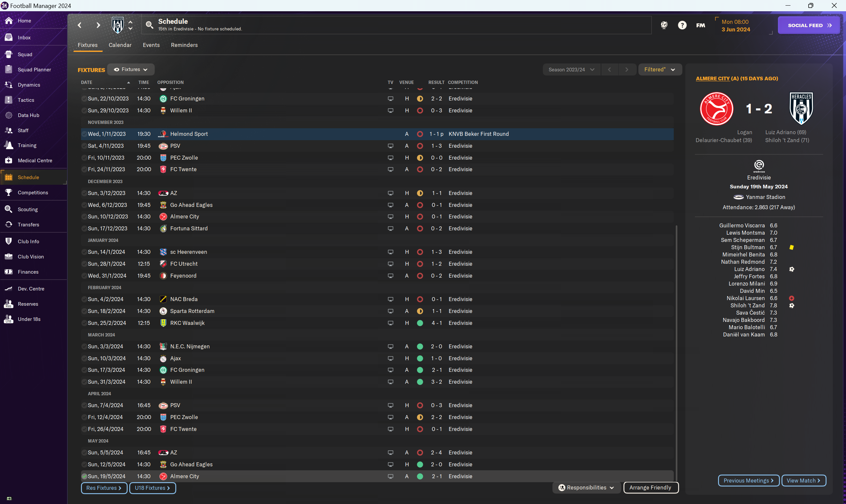This screenshot has width=846, height=504.
Task: Sort fixtures by the DATE column
Action: 87,82
